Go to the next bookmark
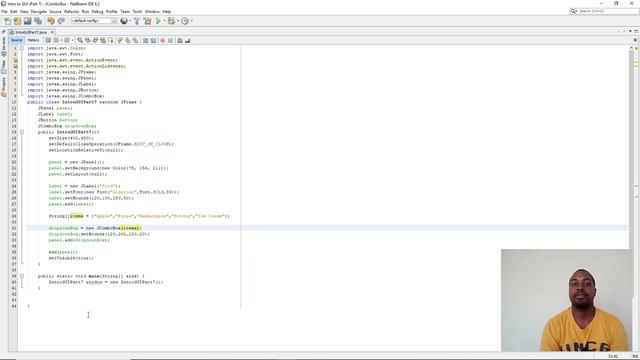This screenshot has height=360, width=640. [127, 40]
